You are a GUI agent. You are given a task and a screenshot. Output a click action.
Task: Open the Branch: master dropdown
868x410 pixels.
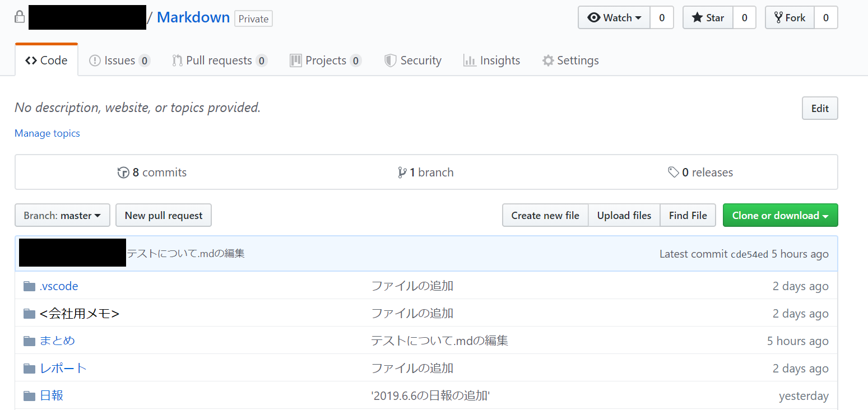(62, 216)
